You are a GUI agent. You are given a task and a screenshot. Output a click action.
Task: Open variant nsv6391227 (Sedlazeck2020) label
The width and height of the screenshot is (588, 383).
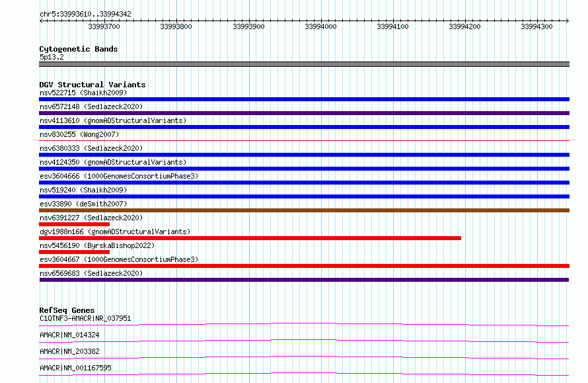(91, 218)
